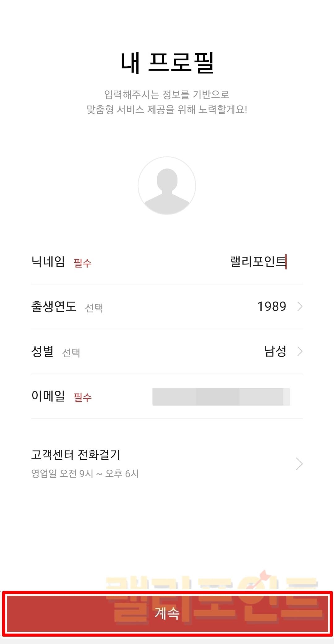
Task: Tap the 내 프로필 page title
Action: click(167, 63)
